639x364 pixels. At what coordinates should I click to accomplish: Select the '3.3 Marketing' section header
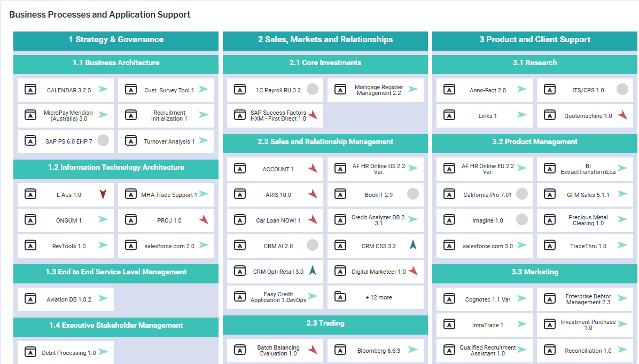tap(535, 272)
